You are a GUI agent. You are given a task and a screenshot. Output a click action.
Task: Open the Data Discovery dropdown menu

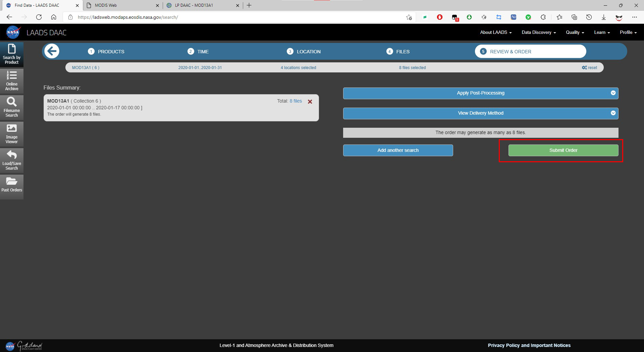pos(539,33)
